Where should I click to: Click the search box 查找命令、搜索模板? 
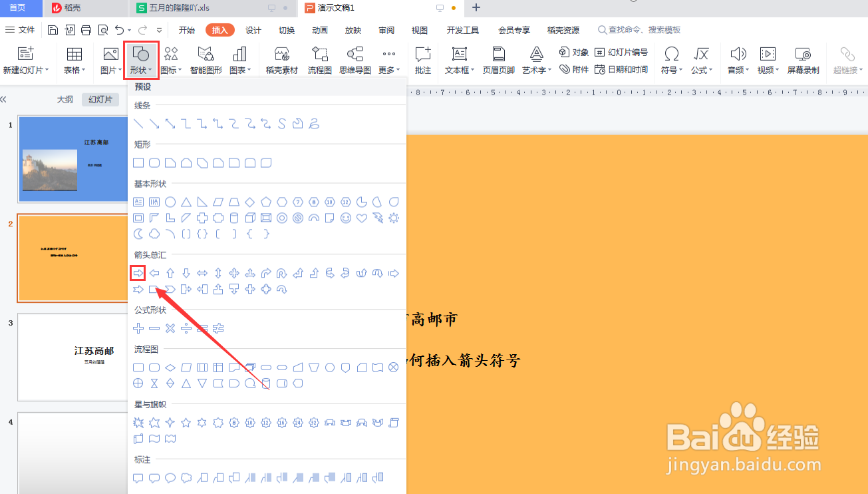[x=639, y=30]
